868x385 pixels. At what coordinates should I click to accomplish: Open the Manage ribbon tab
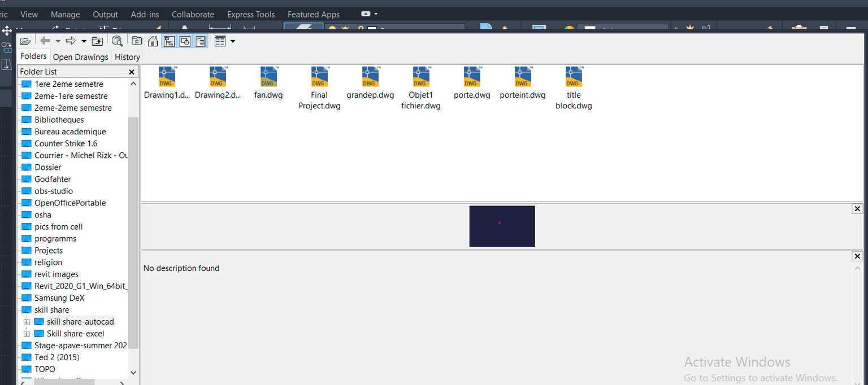pyautogui.click(x=65, y=14)
